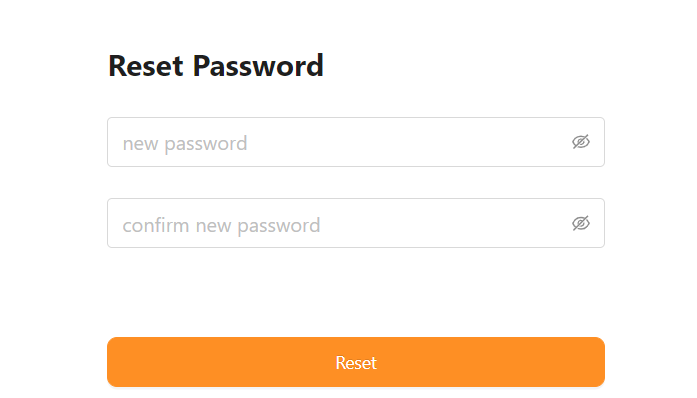The height and width of the screenshot is (398, 697).
Task: Click the crossed-eye icon in the second field
Action: [581, 223]
